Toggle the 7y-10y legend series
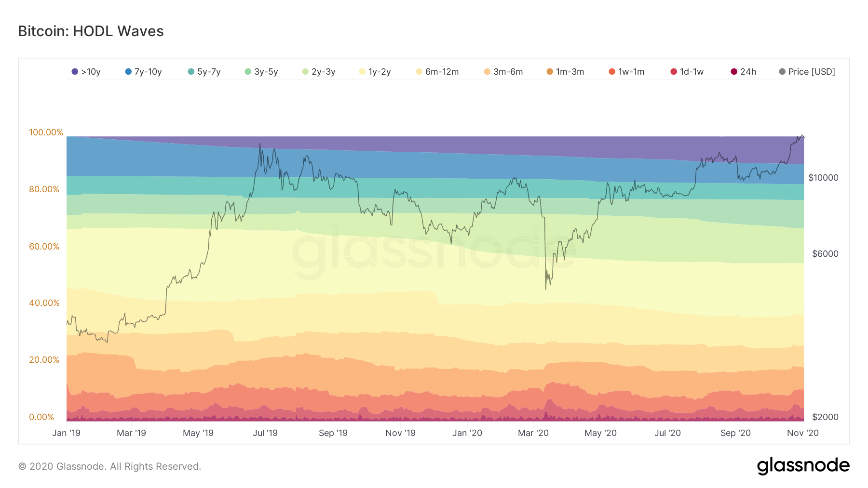 143,72
